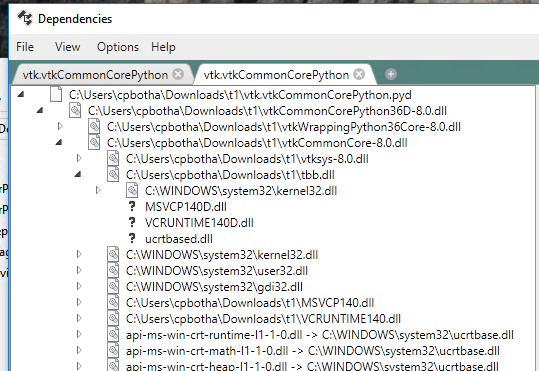Image resolution: width=539 pixels, height=371 pixels.
Task: Collapse the tbb.dll node
Action: tap(78, 174)
